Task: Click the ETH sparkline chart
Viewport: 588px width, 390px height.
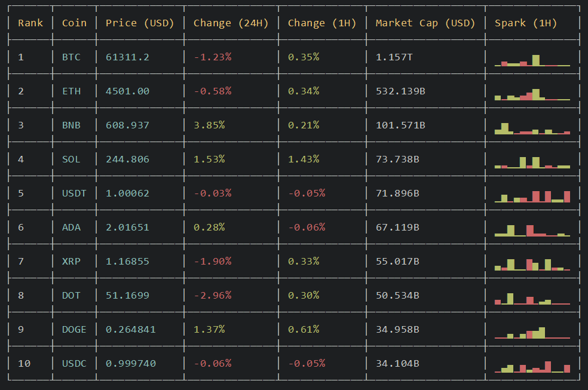Action: 532,95
